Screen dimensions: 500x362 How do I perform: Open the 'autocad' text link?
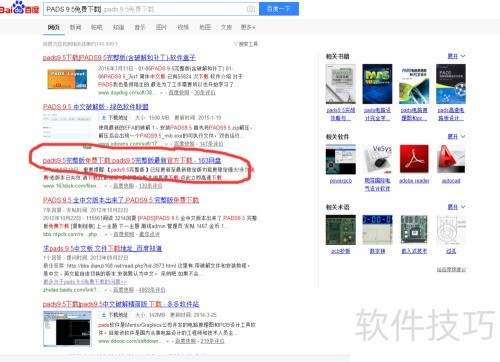[x=451, y=181]
